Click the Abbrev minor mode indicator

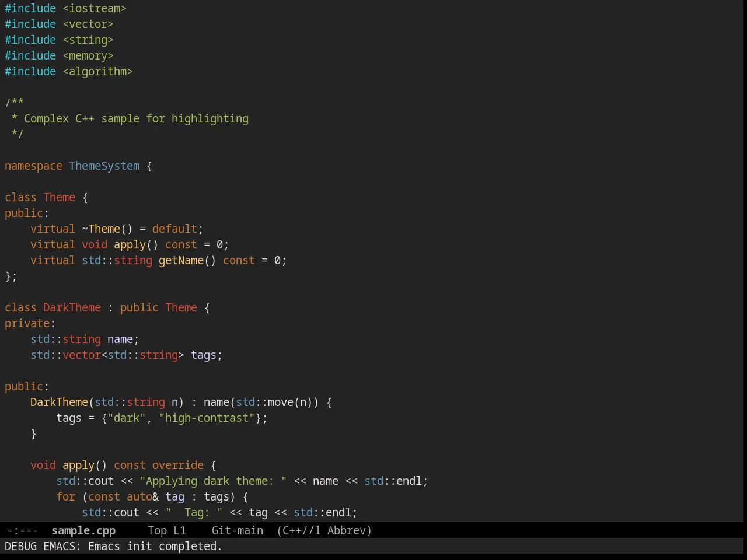(x=349, y=530)
